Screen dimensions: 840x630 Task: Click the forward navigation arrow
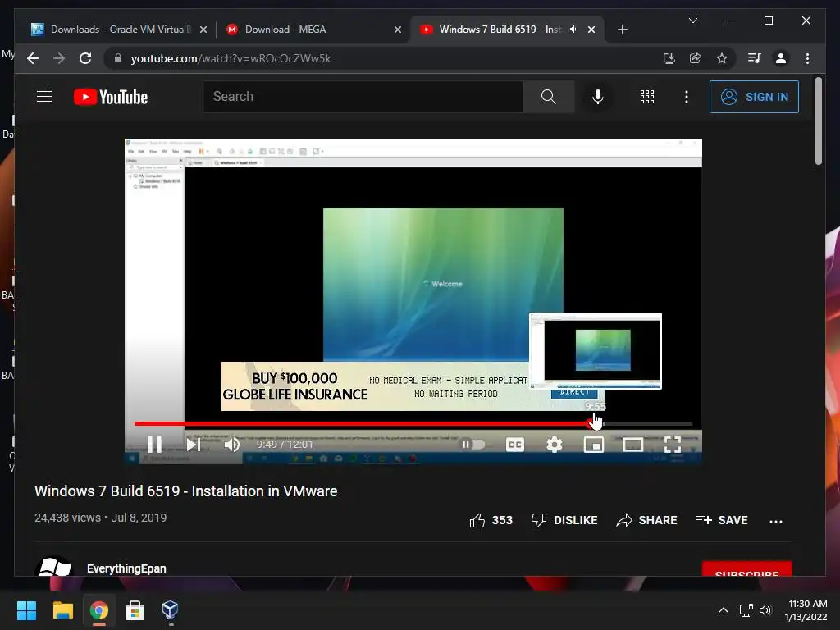coord(59,58)
